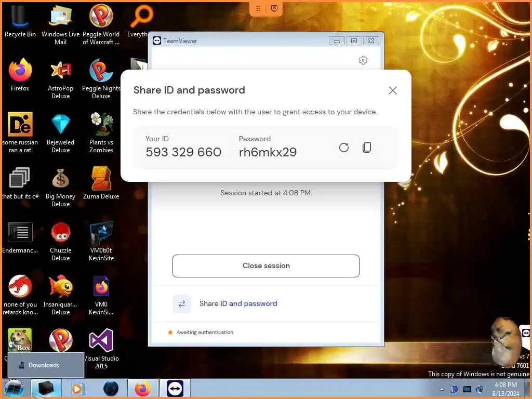The width and height of the screenshot is (532, 399).
Task: Launch Plants vs Zombies desktop icon
Action: (101, 132)
